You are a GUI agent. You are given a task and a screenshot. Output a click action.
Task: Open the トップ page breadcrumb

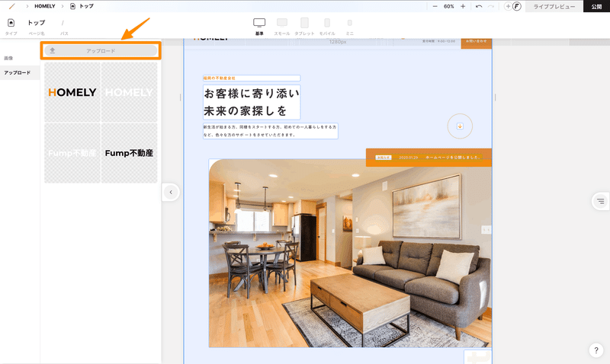(x=82, y=6)
